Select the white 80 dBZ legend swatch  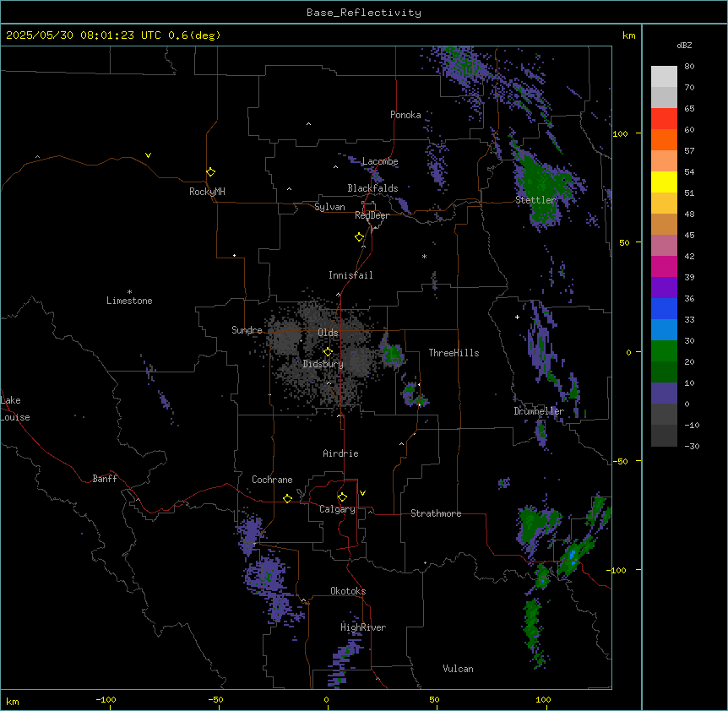(664, 77)
